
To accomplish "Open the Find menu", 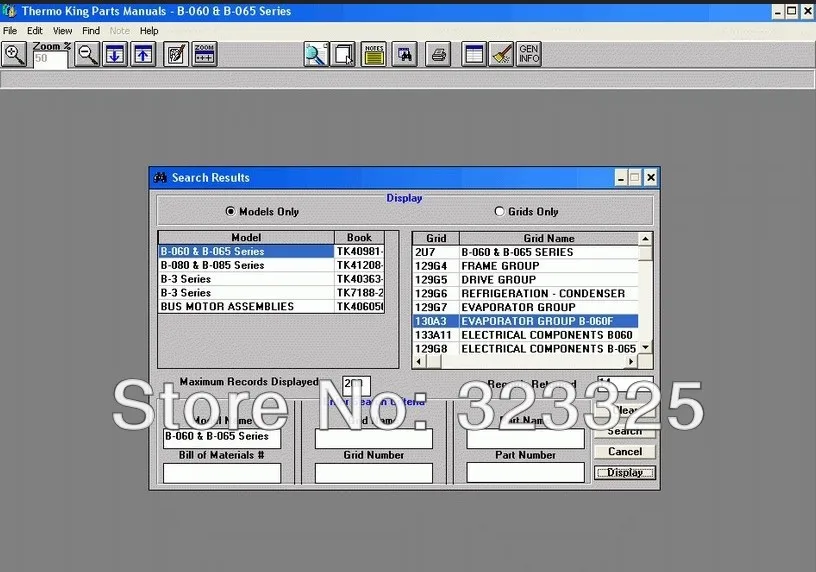I will [91, 31].
